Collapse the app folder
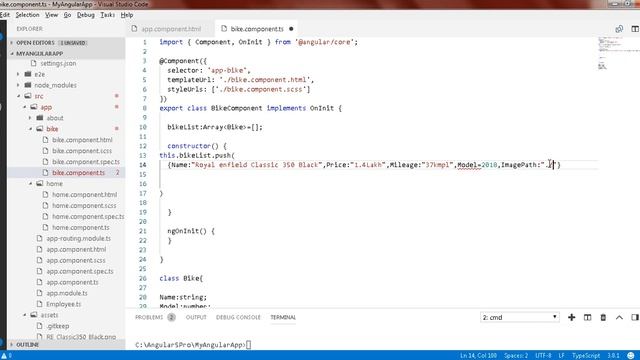Screen dimensions: 640x360 [x=46, y=107]
